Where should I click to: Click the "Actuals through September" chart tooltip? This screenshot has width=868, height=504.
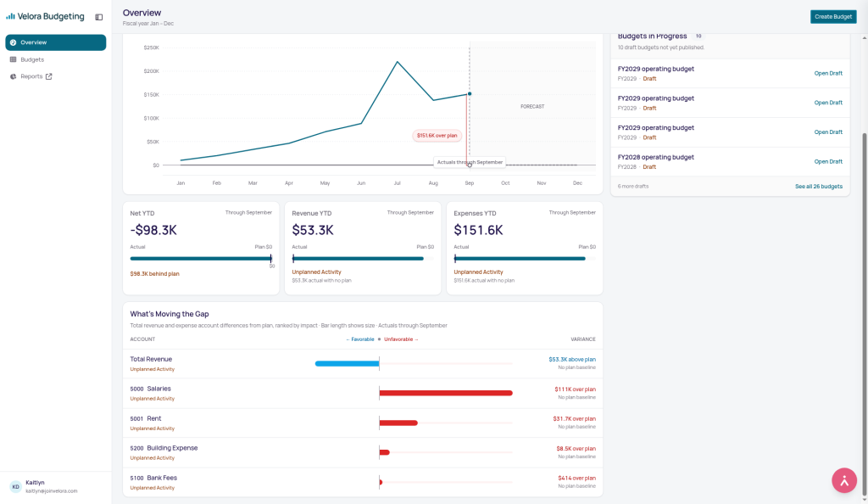click(x=470, y=162)
